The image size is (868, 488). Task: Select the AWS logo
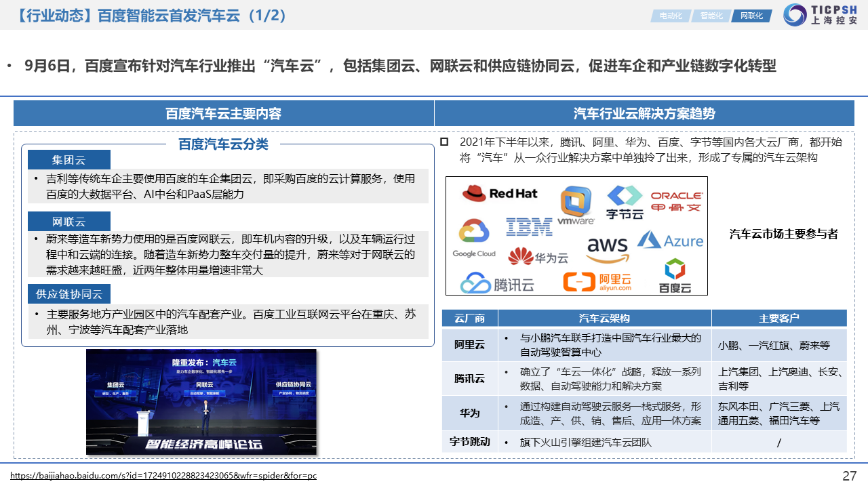click(x=607, y=249)
